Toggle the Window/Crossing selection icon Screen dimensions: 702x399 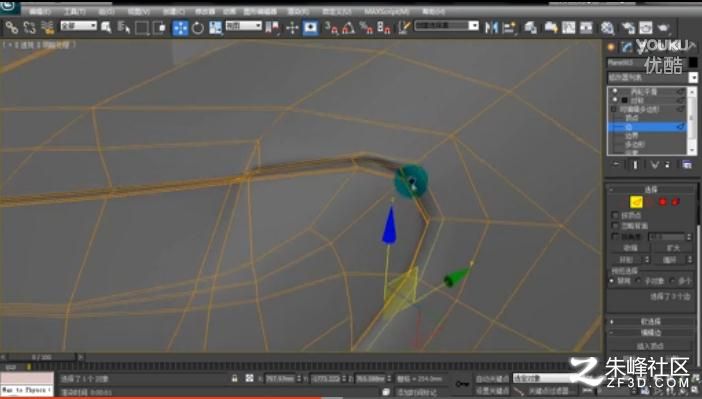(159, 28)
